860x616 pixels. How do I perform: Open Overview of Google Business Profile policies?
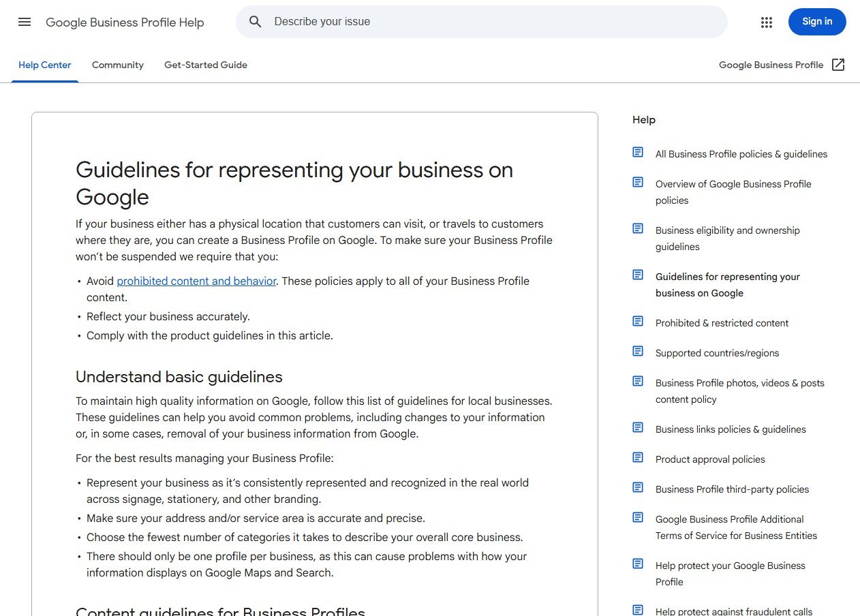pyautogui.click(x=733, y=192)
